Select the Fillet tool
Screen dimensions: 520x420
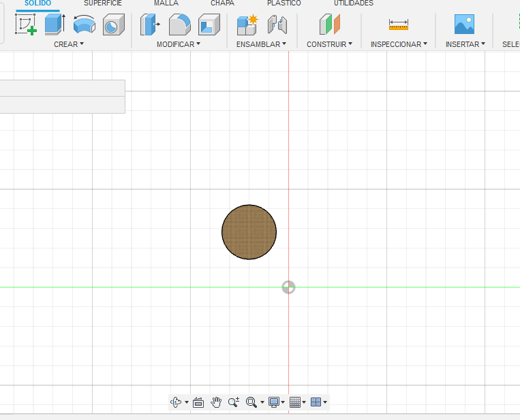point(180,25)
